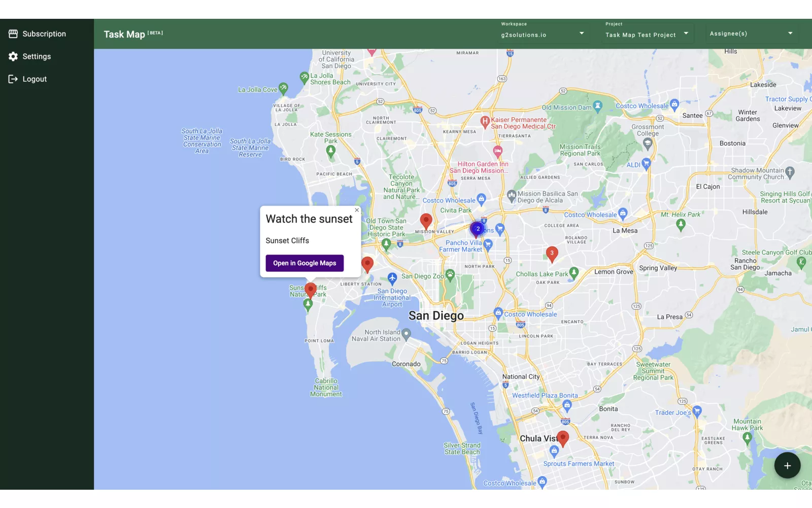Click the La Jolla Cove marker
Screen dimensions: 812x508
pyautogui.click(x=283, y=88)
